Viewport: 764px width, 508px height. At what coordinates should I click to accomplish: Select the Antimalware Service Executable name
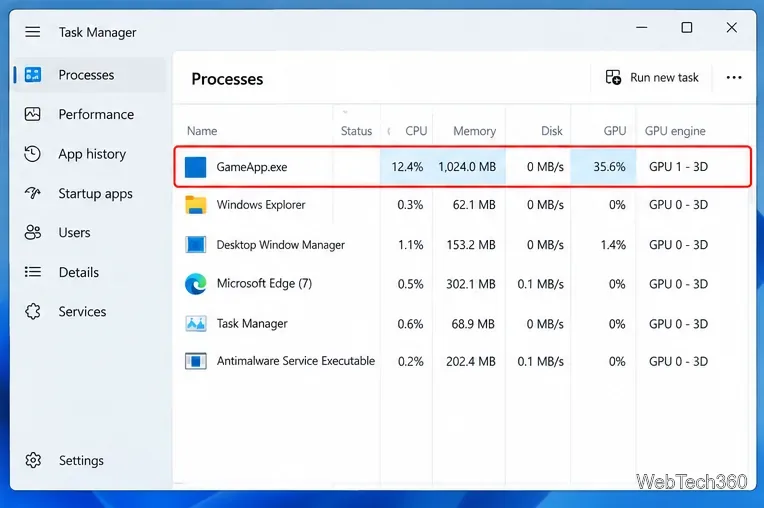click(296, 361)
